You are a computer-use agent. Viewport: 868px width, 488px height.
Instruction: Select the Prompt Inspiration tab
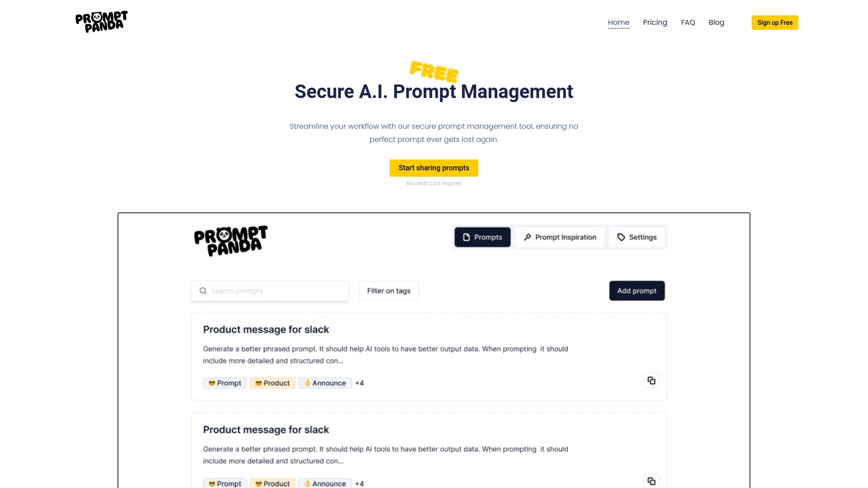click(x=559, y=237)
